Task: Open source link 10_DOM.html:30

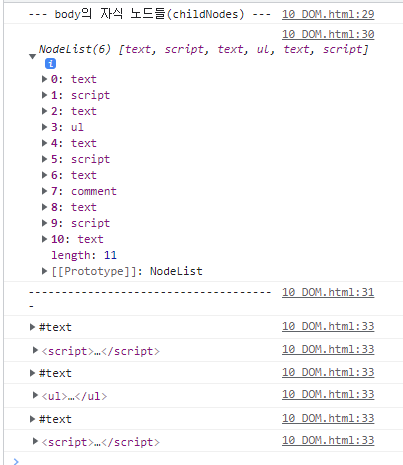Action: click(x=328, y=34)
